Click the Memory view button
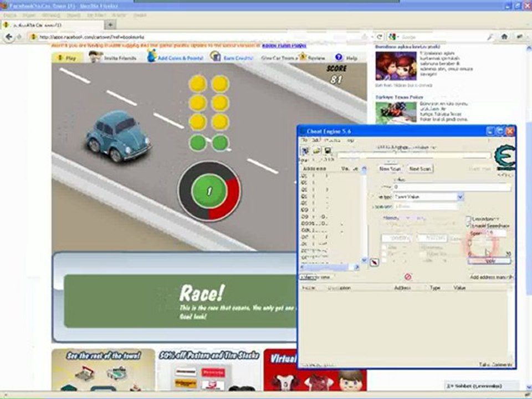The image size is (532, 399). point(316,277)
